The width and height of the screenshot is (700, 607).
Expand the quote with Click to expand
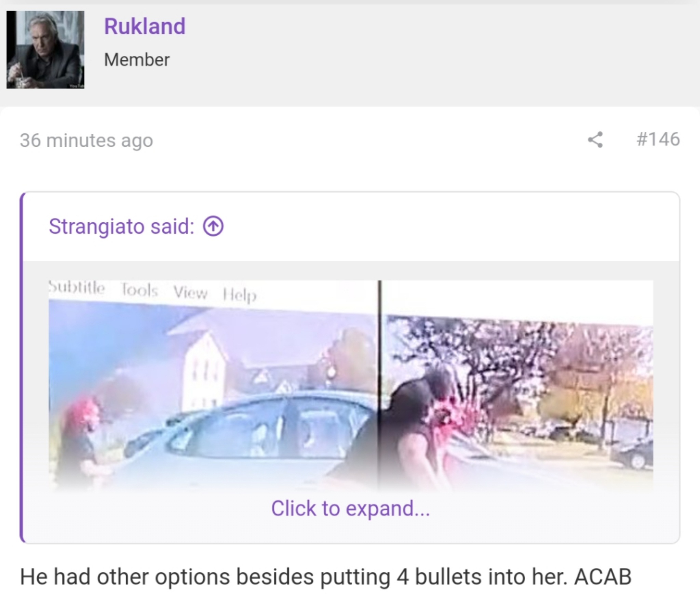pos(350,509)
